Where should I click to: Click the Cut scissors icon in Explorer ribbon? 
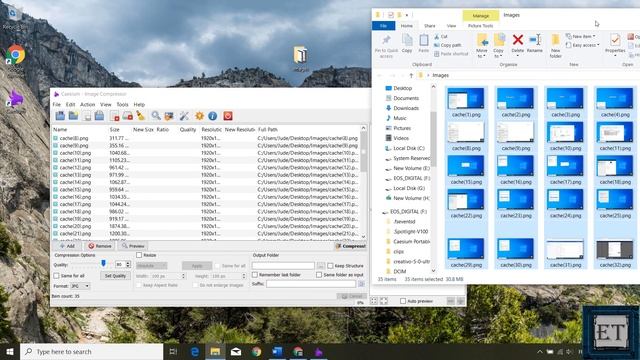[x=437, y=36]
